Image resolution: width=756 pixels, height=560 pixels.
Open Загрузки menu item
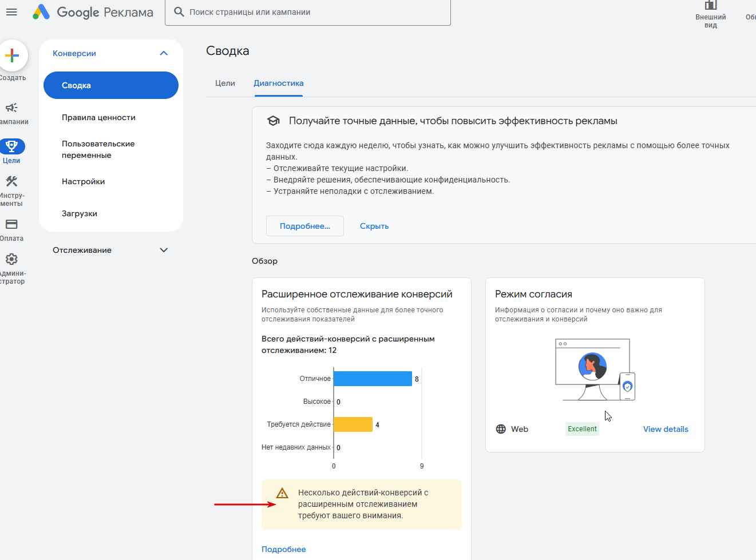pyautogui.click(x=80, y=213)
